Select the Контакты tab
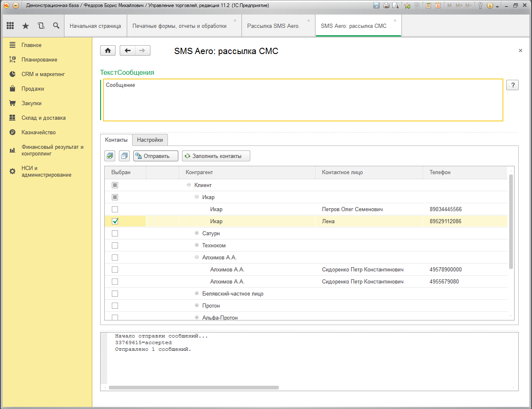Viewport: 532px width, 409px height. 116,140
